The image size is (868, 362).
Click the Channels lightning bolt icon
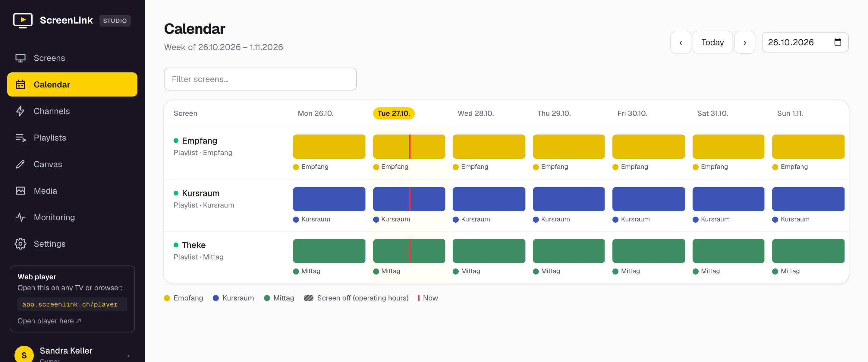(20, 111)
